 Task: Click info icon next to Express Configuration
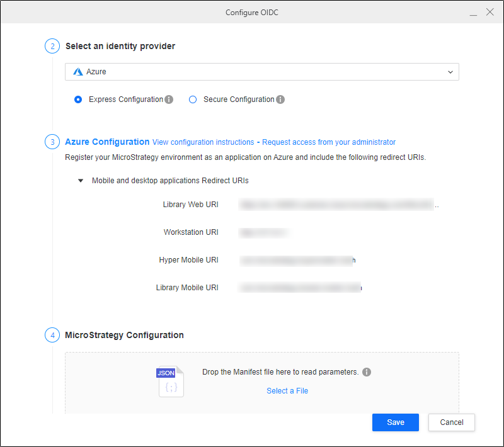[169, 99]
